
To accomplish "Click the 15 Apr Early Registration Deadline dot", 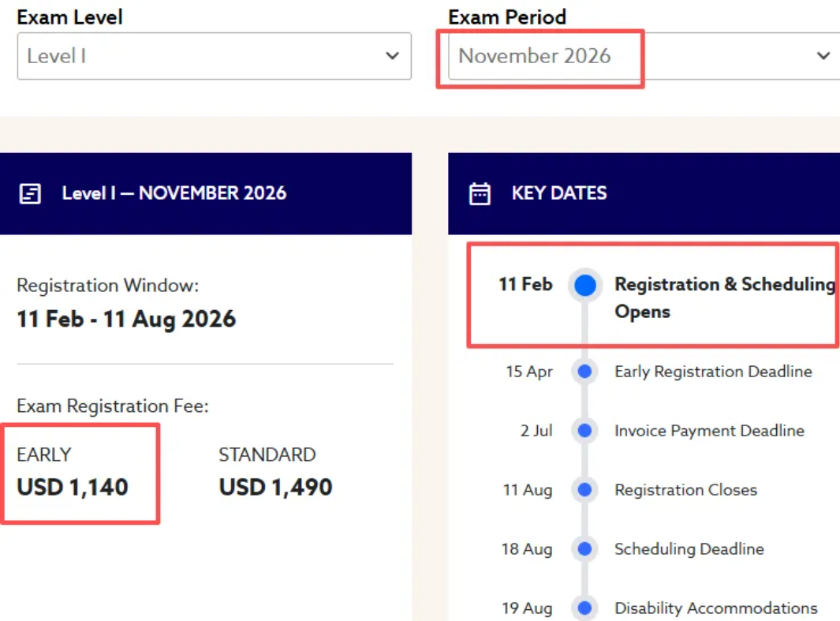I will tap(584, 372).
